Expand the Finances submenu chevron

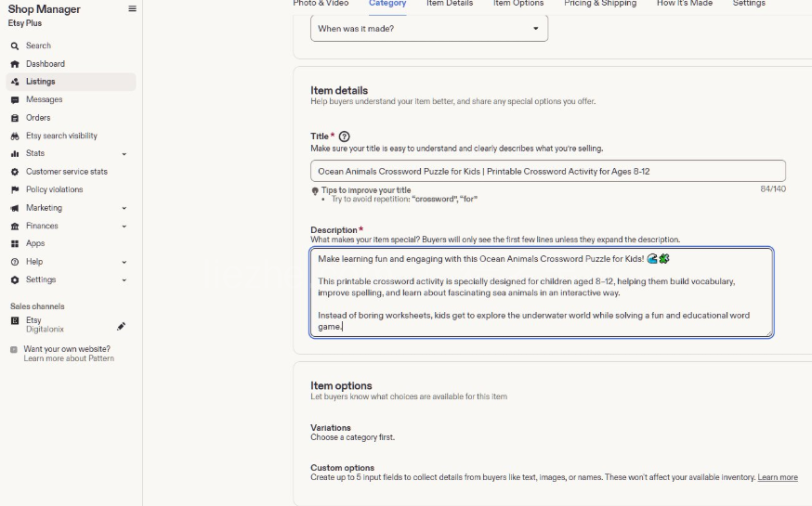(x=124, y=227)
